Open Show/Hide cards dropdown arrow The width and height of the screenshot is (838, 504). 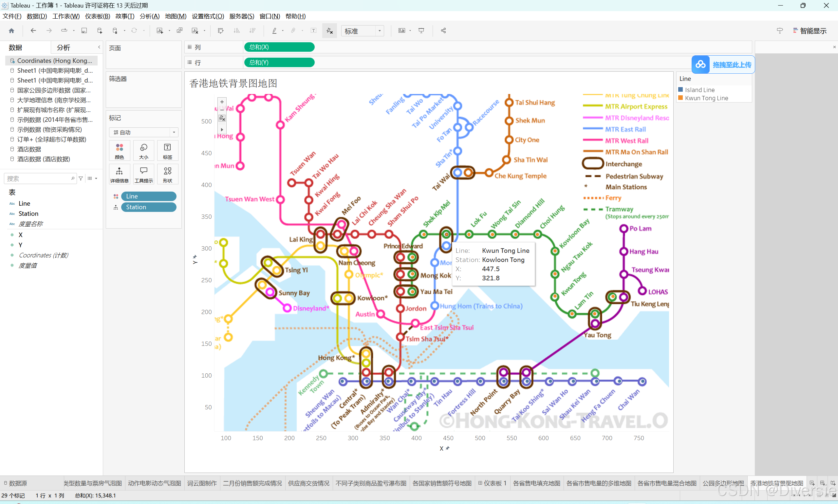pos(410,31)
